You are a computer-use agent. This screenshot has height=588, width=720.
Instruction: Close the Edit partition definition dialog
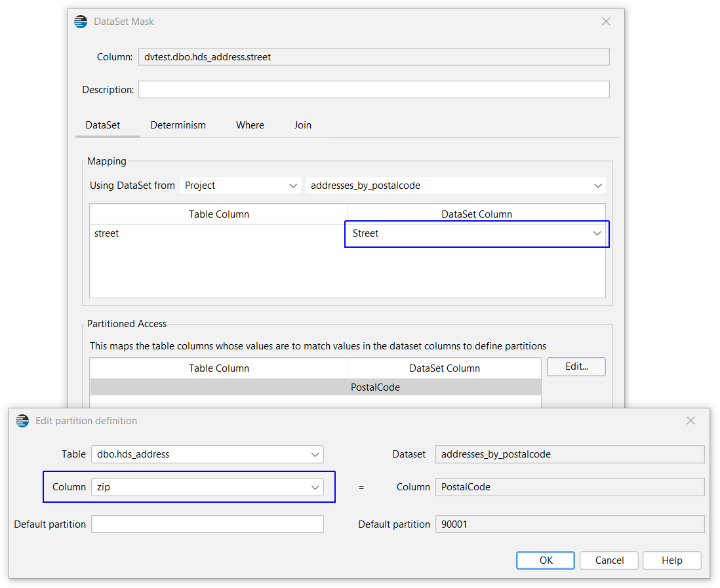[x=690, y=420]
